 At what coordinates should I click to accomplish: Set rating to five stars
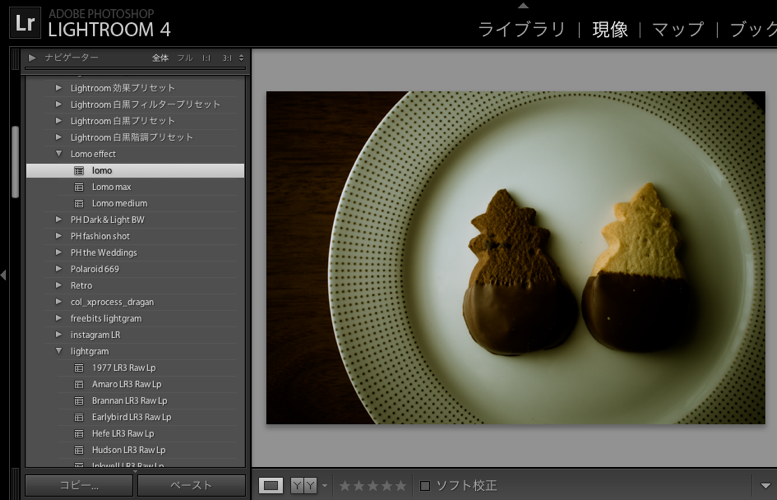(x=400, y=486)
